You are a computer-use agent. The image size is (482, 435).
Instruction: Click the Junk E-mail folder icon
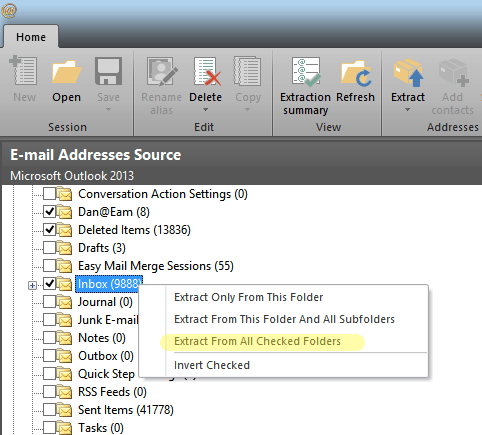64,320
